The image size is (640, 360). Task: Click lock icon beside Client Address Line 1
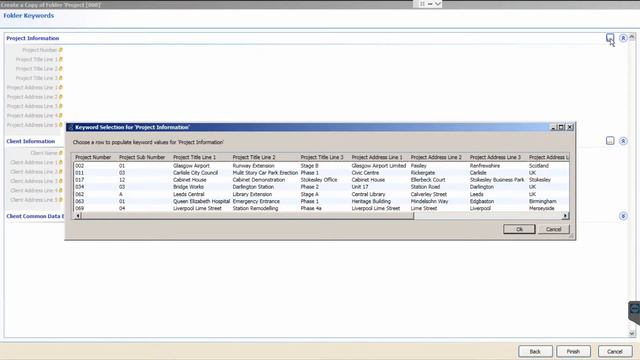[60, 162]
